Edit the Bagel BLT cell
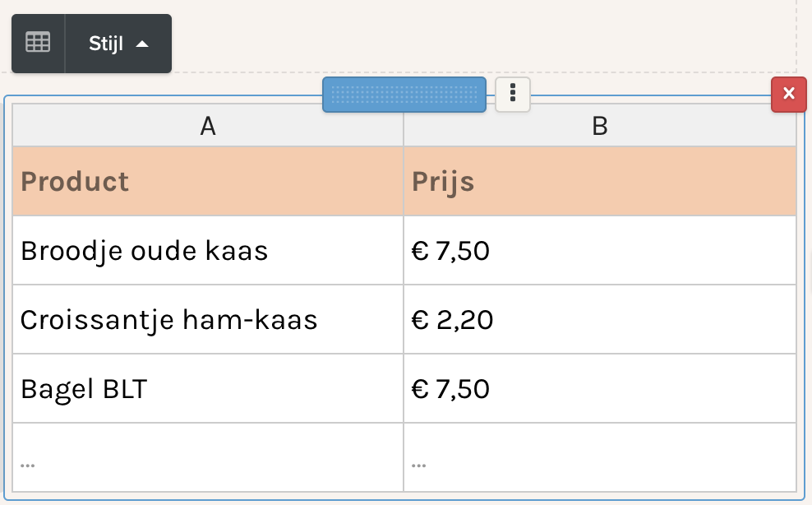Screen dimensions: 812x505 [208, 388]
